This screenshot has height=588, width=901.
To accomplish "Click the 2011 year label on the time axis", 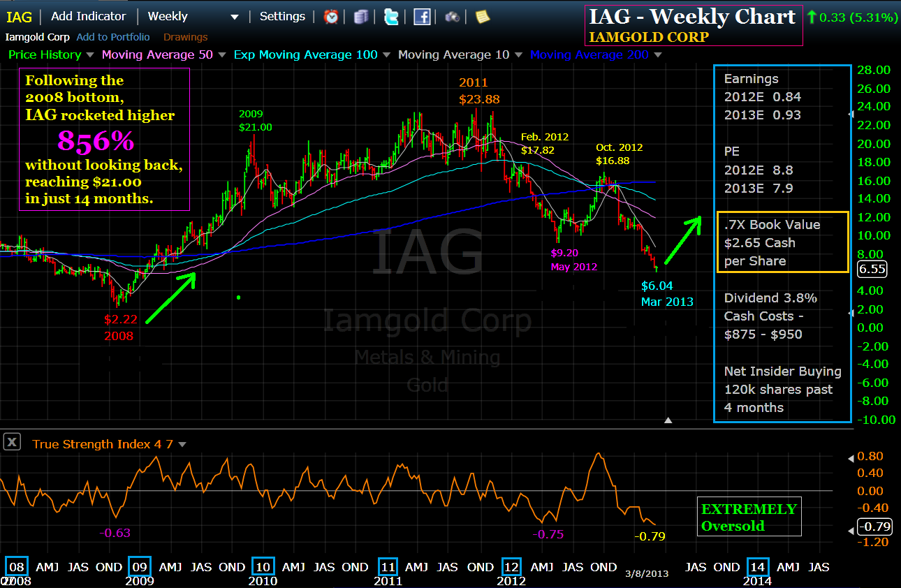I will click(388, 581).
